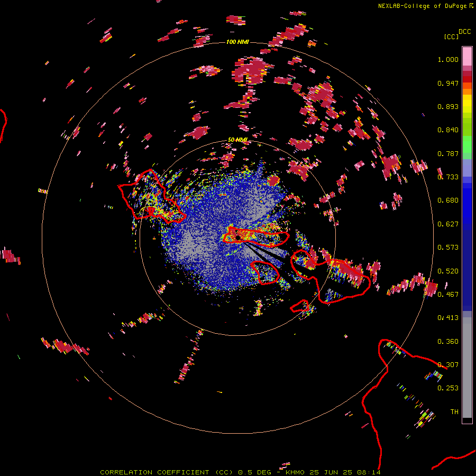Select the 0.893 legend value

(448, 106)
